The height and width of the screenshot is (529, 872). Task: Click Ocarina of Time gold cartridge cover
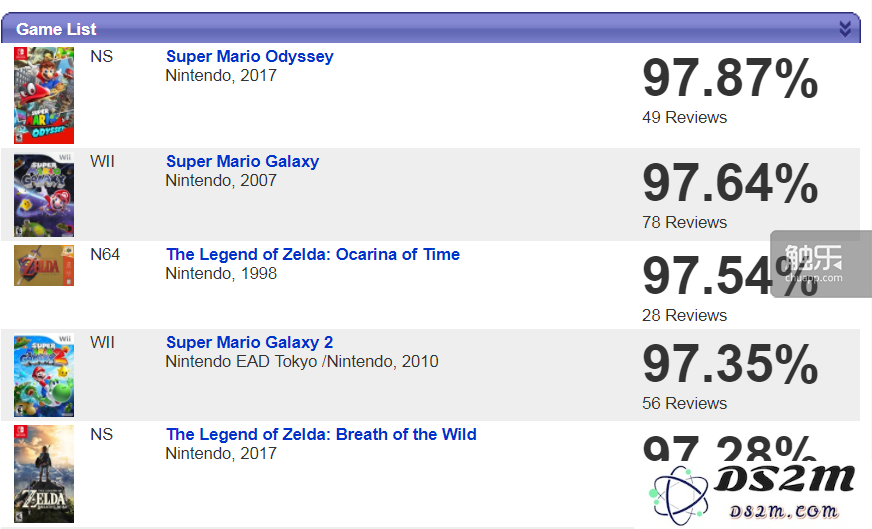[x=44, y=265]
